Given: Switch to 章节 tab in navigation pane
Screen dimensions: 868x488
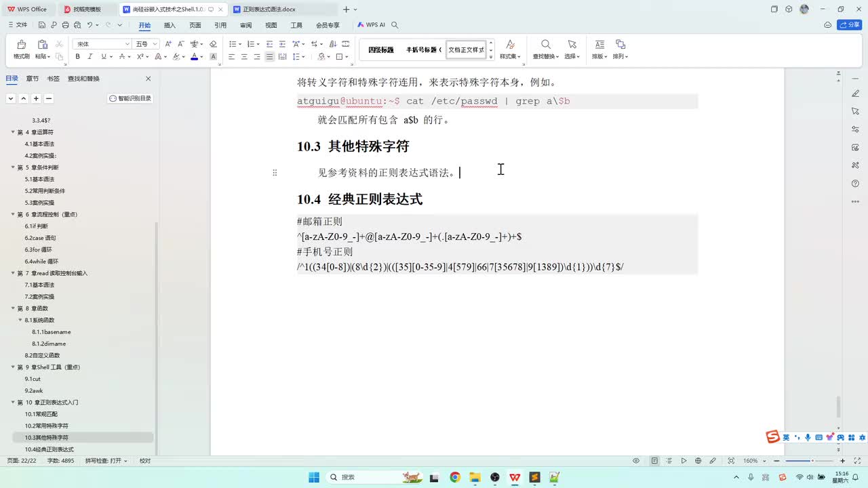Looking at the screenshot, I should pyautogui.click(x=33, y=79).
